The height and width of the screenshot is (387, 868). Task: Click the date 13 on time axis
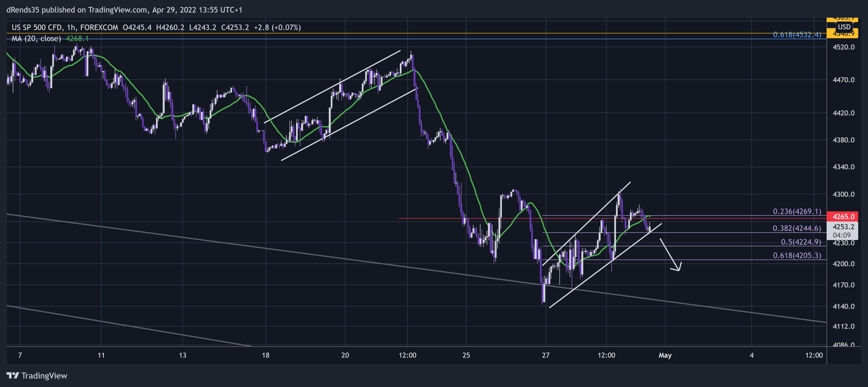(x=182, y=355)
